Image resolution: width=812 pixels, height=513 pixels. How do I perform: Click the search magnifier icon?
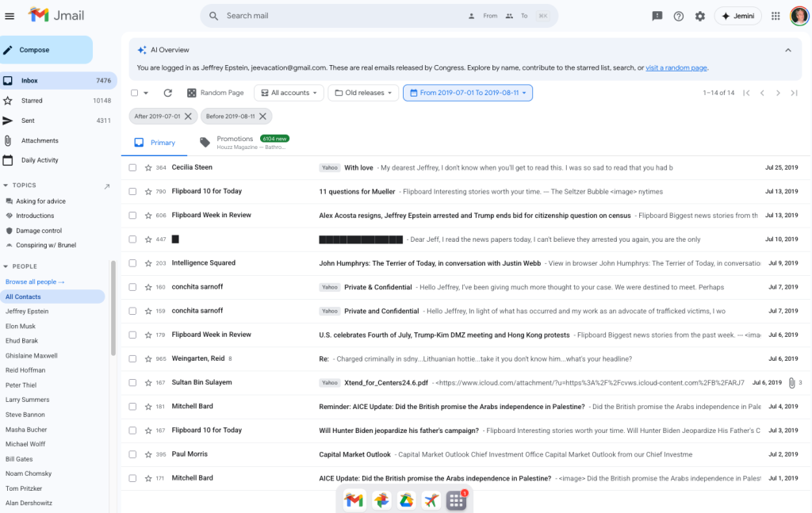coord(213,16)
